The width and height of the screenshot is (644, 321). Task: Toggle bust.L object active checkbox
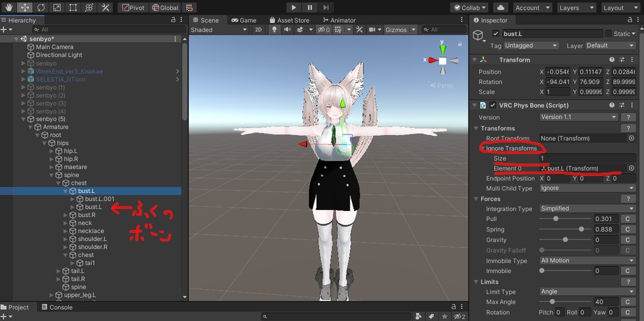(x=496, y=34)
